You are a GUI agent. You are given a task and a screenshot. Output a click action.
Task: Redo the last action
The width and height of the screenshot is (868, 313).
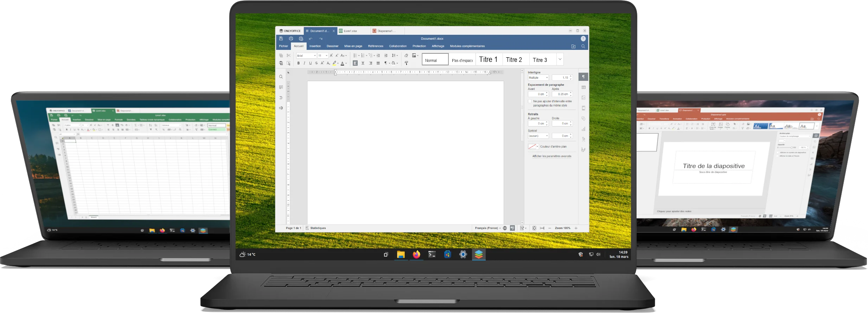coord(321,39)
